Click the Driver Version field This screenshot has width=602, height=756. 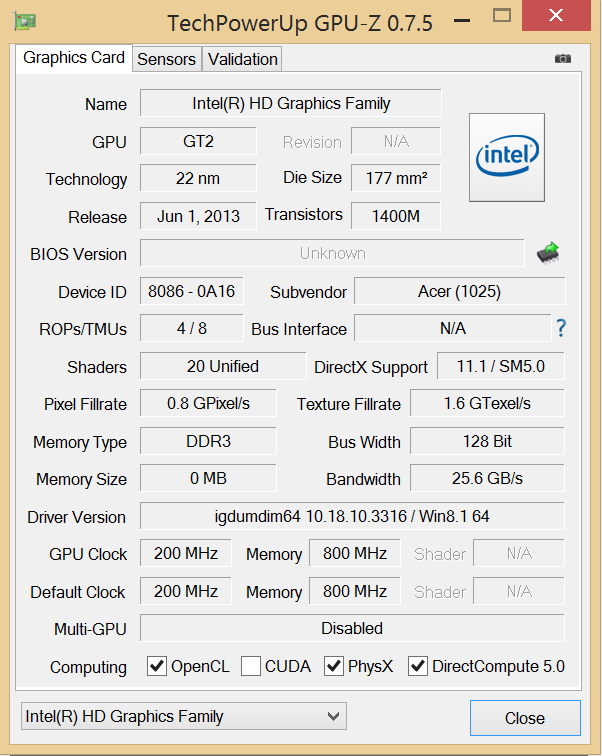tap(351, 516)
